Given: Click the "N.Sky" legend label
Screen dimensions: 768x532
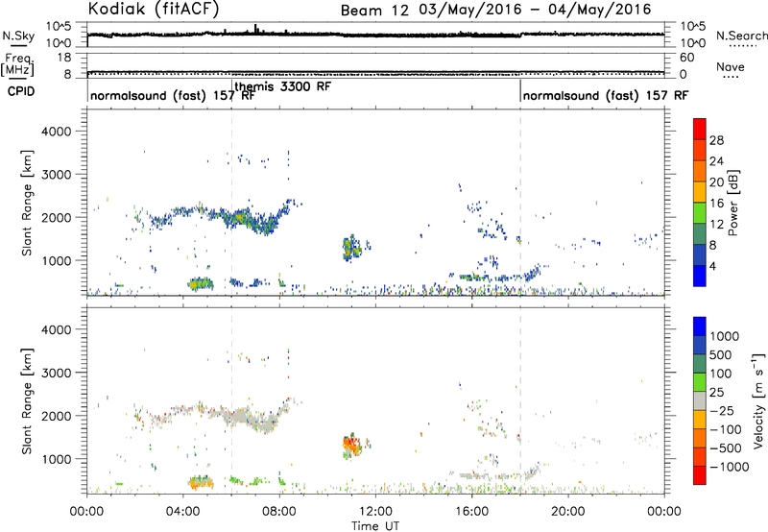Looking at the screenshot, I should (18, 36).
